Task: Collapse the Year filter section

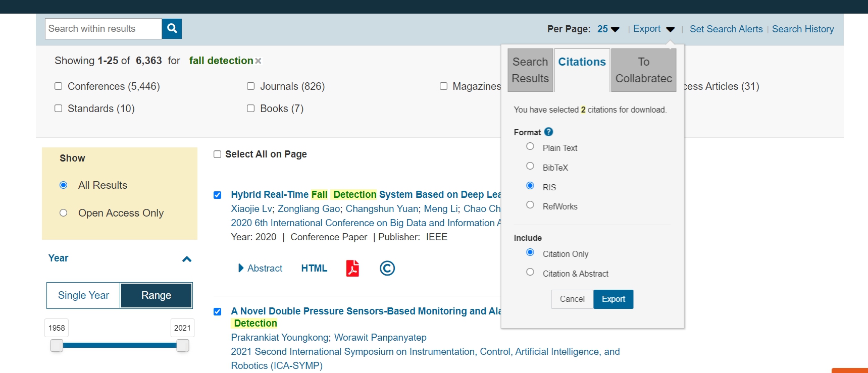Action: click(x=186, y=259)
